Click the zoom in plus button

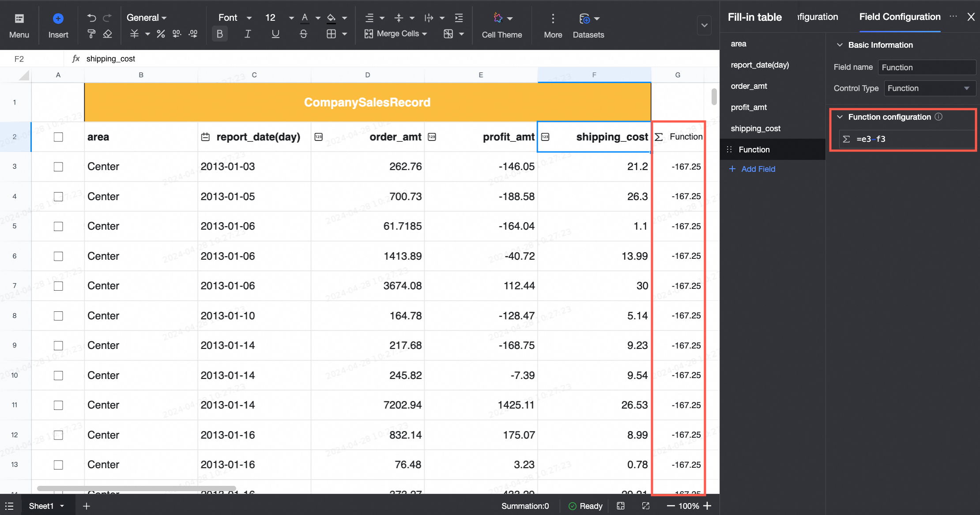click(x=707, y=506)
